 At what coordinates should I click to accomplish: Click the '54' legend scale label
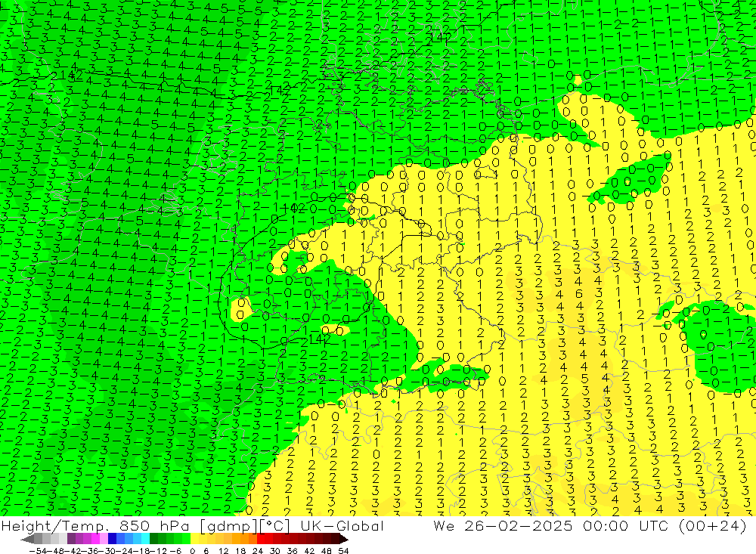(x=343, y=551)
